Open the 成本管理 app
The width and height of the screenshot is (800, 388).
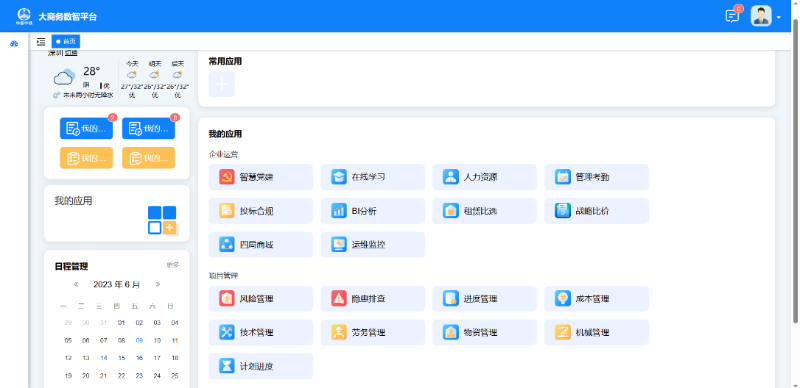(596, 299)
